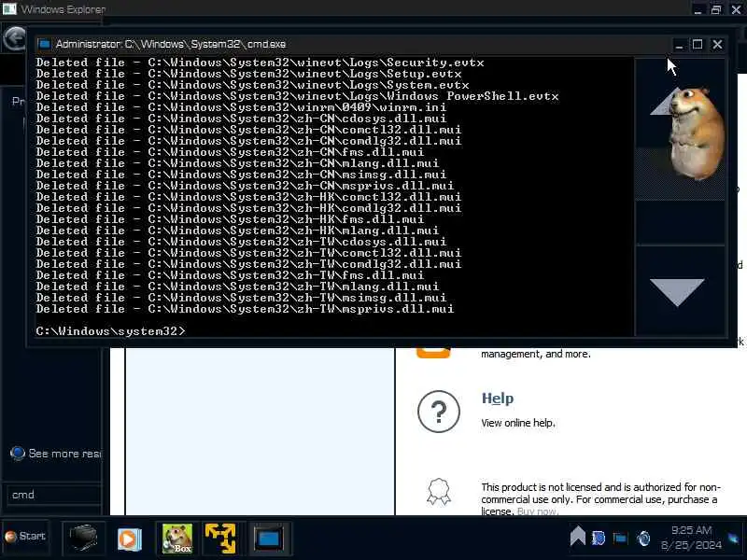
Task: Click the Start menu search box containing cmd
Action: (x=53, y=495)
